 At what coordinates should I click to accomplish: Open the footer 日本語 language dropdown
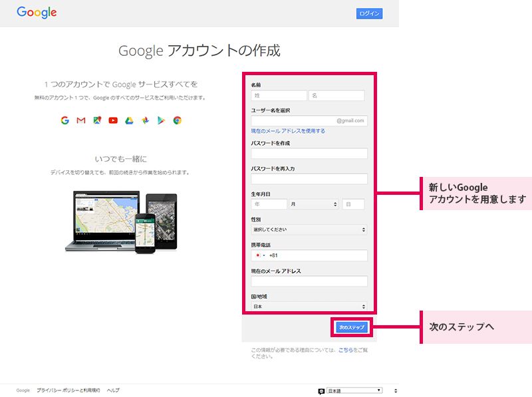coord(354,391)
